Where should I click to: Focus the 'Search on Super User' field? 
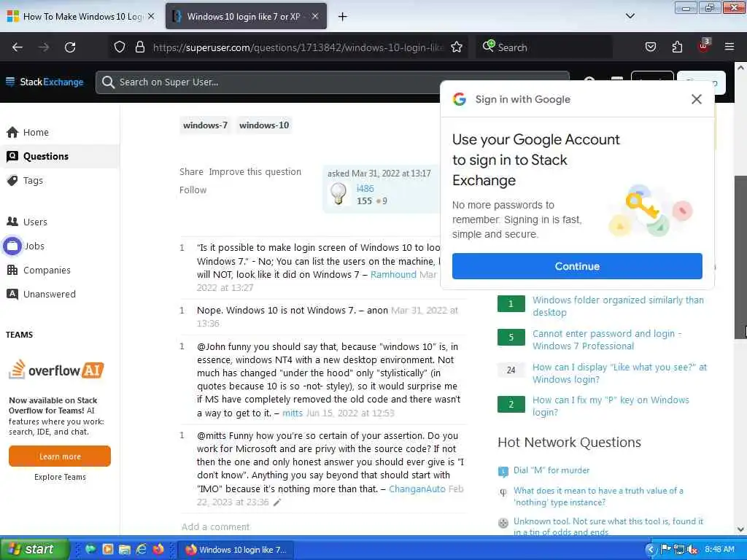(332, 82)
